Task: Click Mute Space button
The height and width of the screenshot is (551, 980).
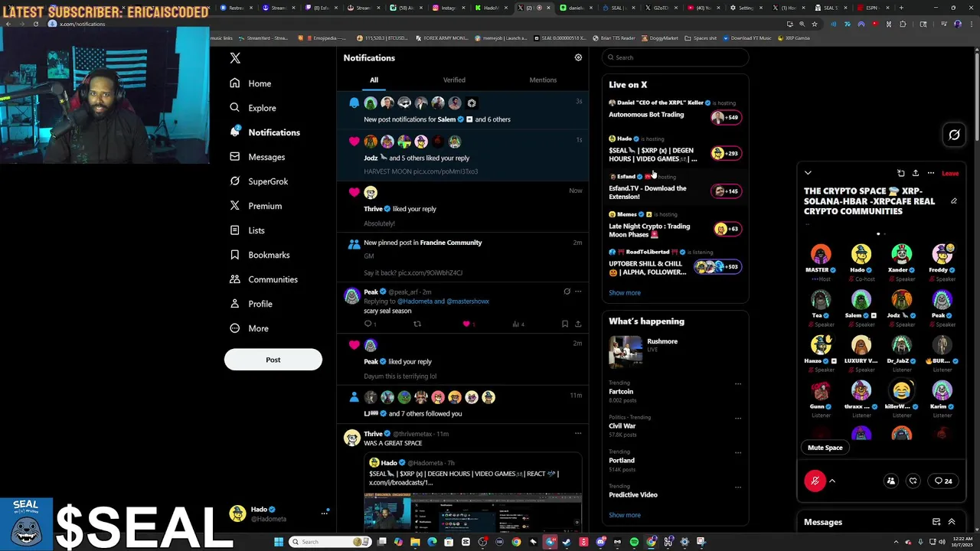Action: (x=825, y=448)
